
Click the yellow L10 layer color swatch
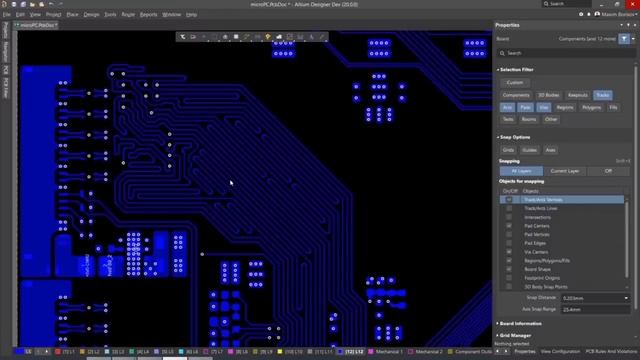pos(280,351)
